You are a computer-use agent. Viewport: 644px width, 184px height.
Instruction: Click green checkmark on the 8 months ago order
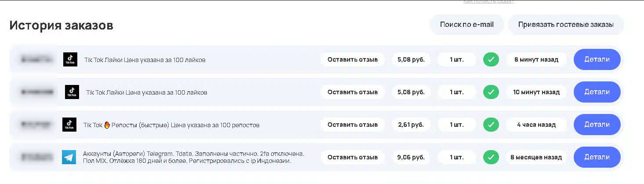coord(491,157)
